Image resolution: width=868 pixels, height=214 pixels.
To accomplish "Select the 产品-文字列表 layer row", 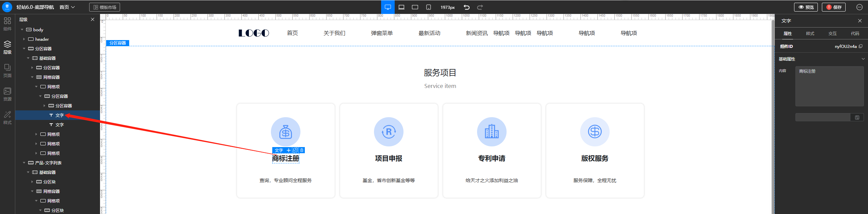I will click(58, 163).
